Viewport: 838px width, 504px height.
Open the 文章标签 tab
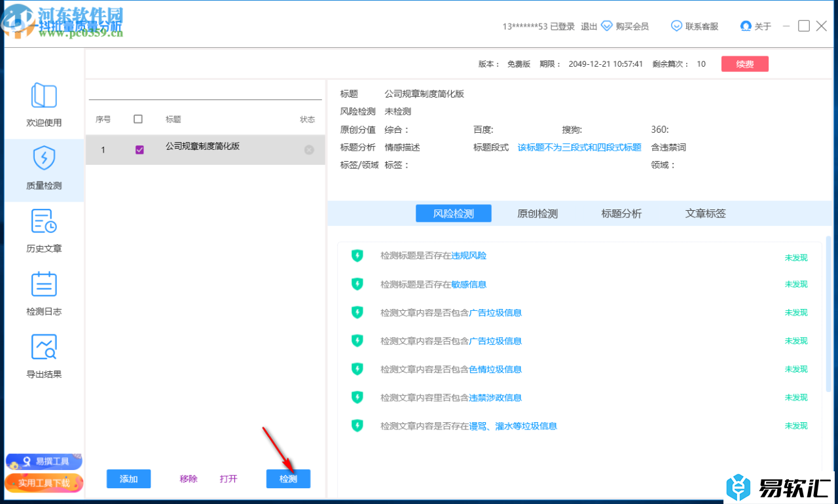click(x=705, y=213)
